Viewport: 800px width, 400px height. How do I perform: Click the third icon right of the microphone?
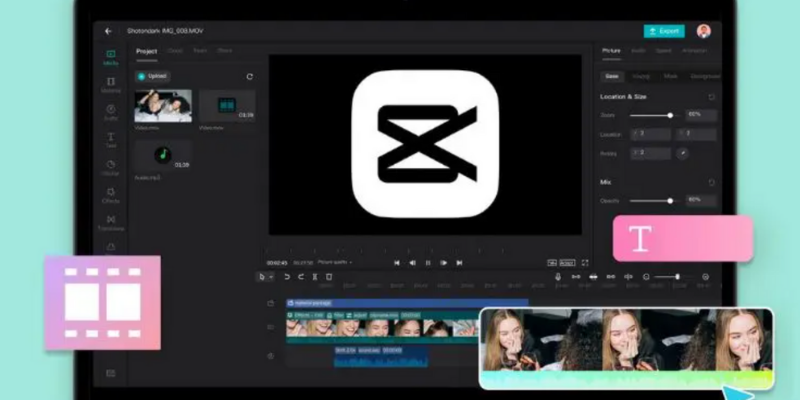(611, 277)
